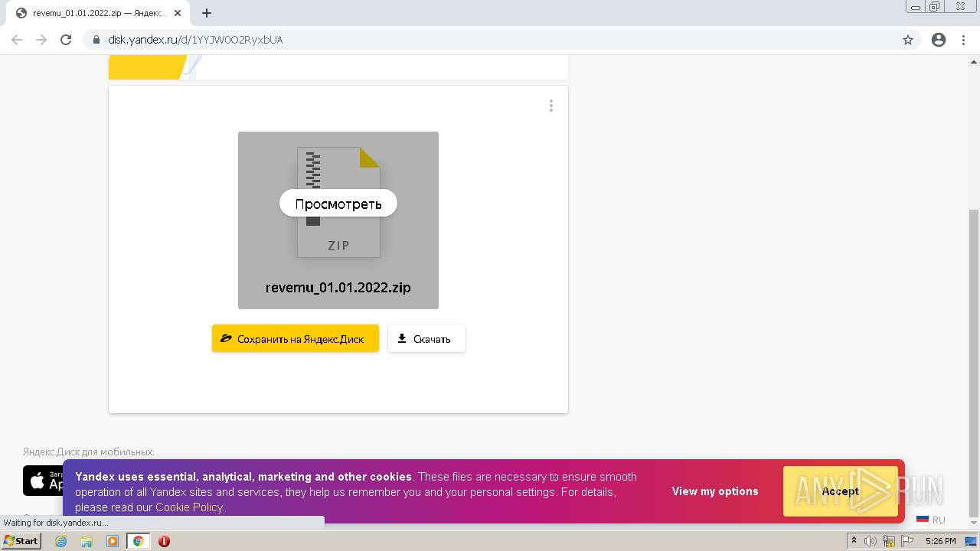Click the browser forward arrow
The height and width of the screenshot is (551, 980).
(41, 40)
